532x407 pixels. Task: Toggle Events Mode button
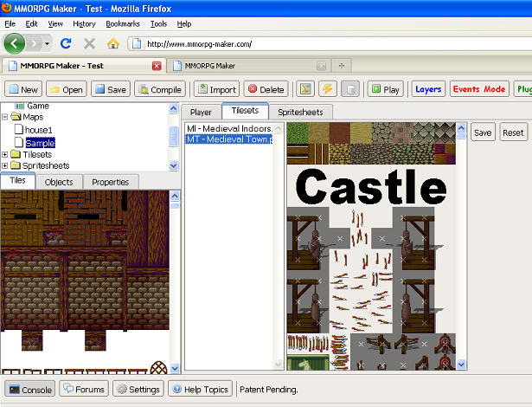tap(479, 89)
